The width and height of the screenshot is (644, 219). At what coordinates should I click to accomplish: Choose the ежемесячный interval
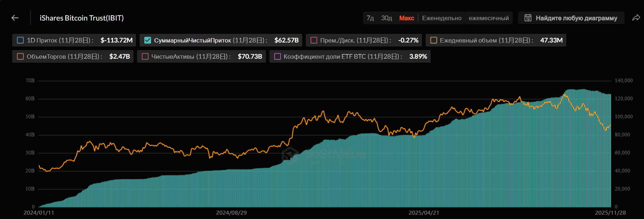(489, 18)
